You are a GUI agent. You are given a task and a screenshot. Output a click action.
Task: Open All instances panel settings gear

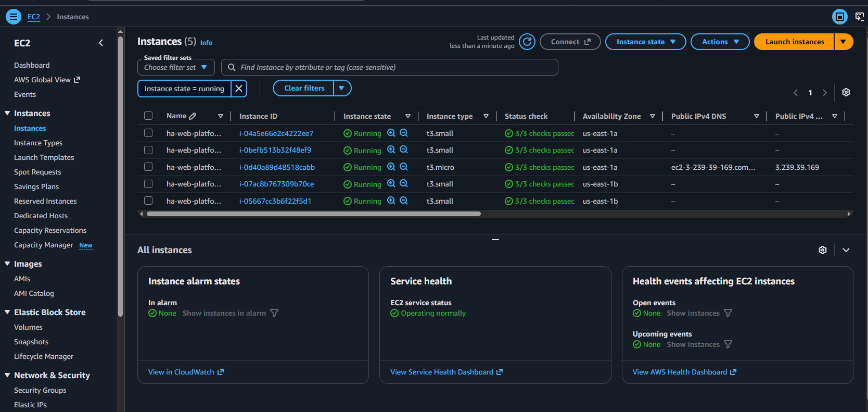[x=823, y=250]
